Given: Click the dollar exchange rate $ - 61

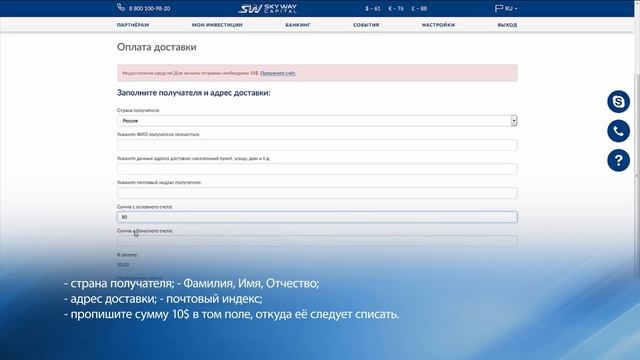Looking at the screenshot, I should click(x=373, y=9).
